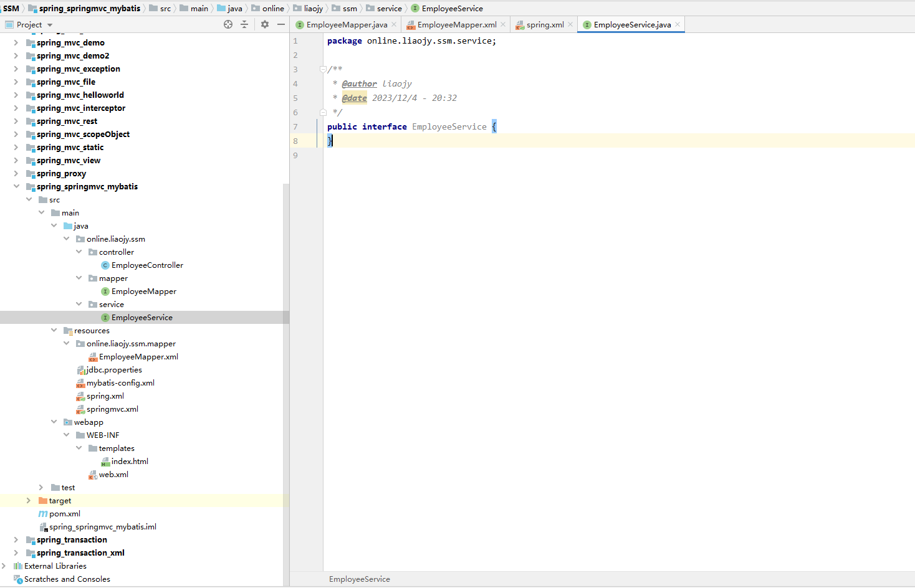Hide the Project tool window
Image resolution: width=915 pixels, height=588 pixels.
[x=281, y=24]
